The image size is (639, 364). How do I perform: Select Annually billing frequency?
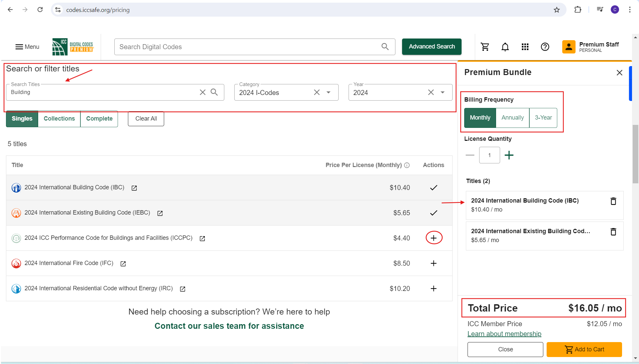tap(512, 118)
